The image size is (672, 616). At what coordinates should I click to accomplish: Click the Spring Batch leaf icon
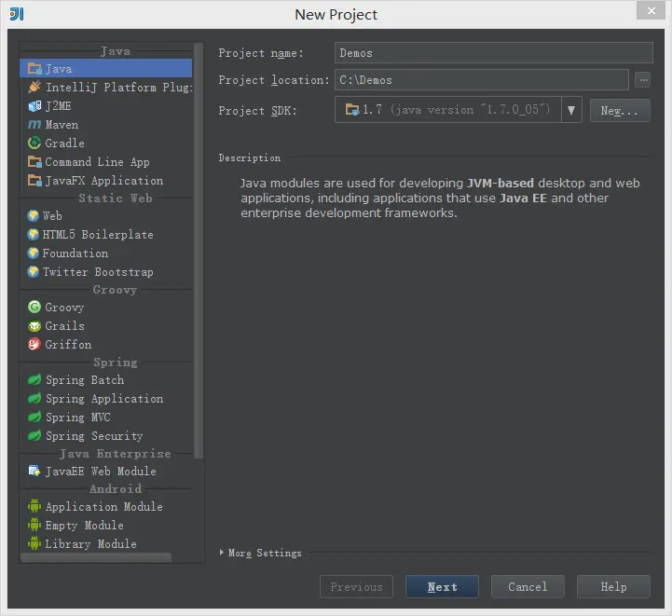tap(34, 379)
